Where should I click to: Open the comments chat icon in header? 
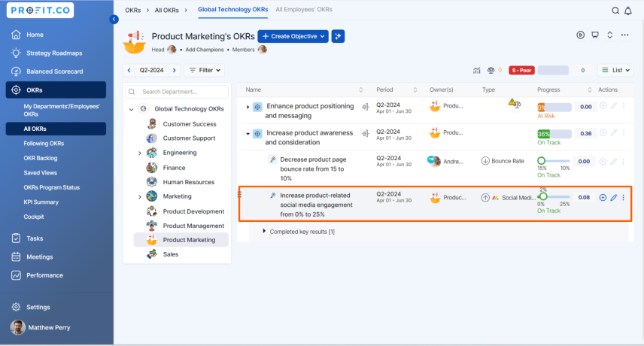[x=594, y=35]
